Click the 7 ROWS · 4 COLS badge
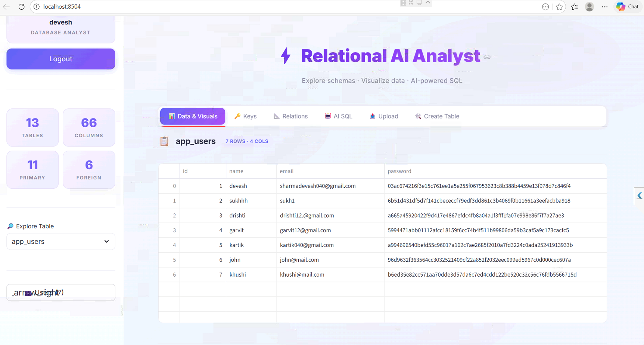Screen dimensions: 644x345 point(247,141)
